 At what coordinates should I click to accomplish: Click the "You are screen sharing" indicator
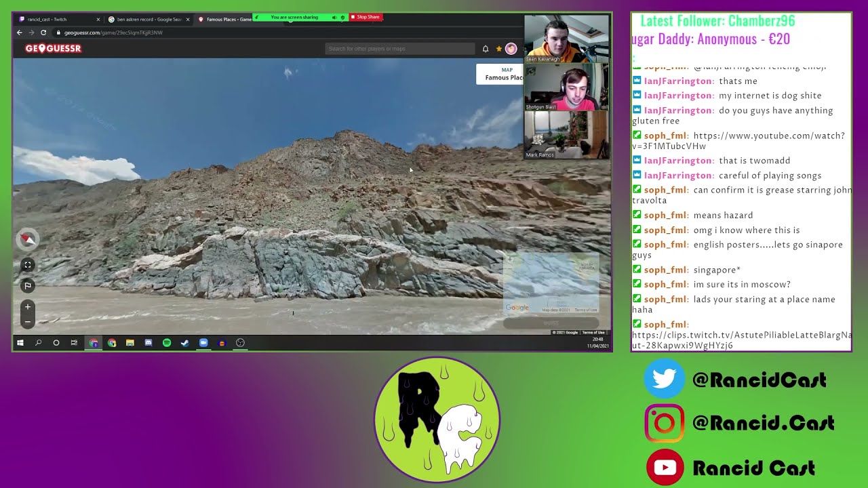[x=294, y=18]
